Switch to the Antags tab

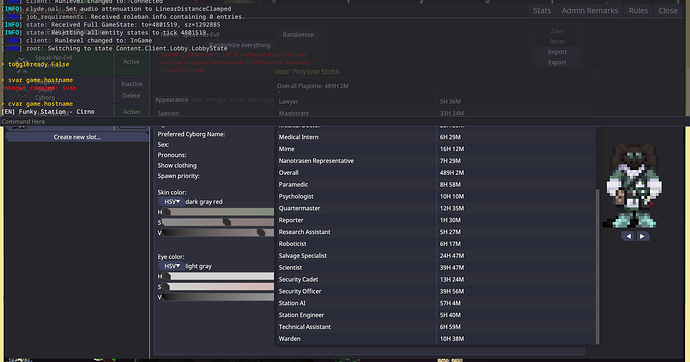pyautogui.click(x=216, y=100)
